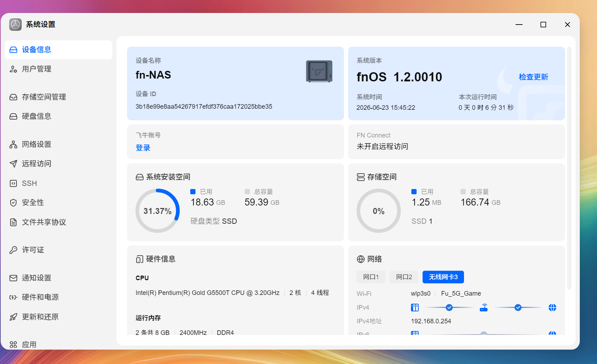
Task: Open the 用户管理 user icon
Action: [x=13, y=69]
